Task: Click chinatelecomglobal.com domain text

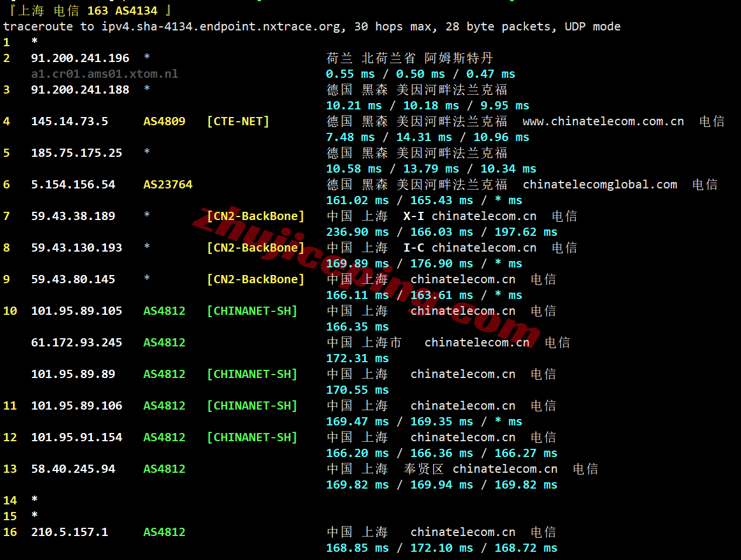Action: point(600,184)
